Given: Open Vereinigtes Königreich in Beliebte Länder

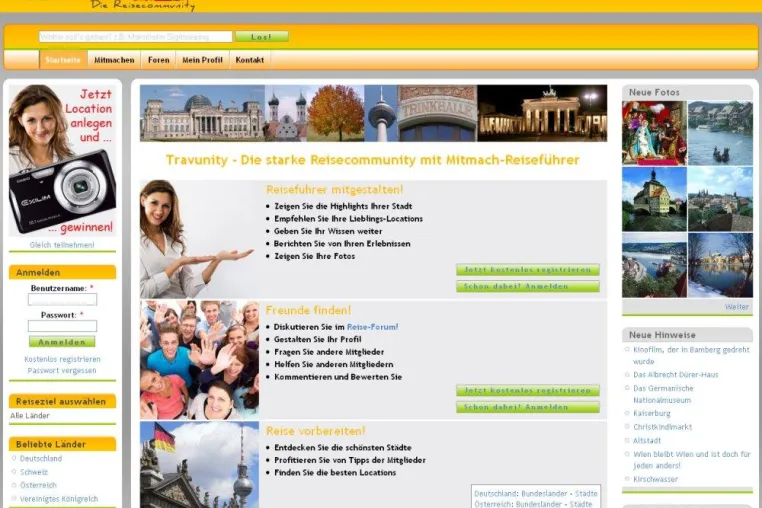Looking at the screenshot, I should [59, 499].
